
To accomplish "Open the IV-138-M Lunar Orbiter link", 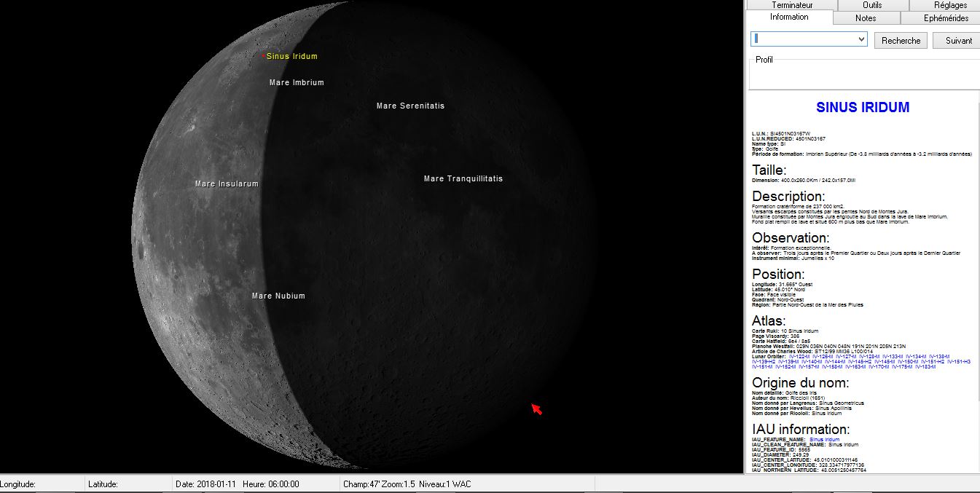I will tap(939, 357).
